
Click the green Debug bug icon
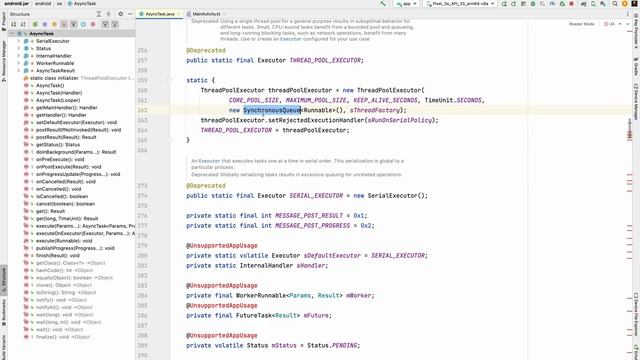[533, 4]
